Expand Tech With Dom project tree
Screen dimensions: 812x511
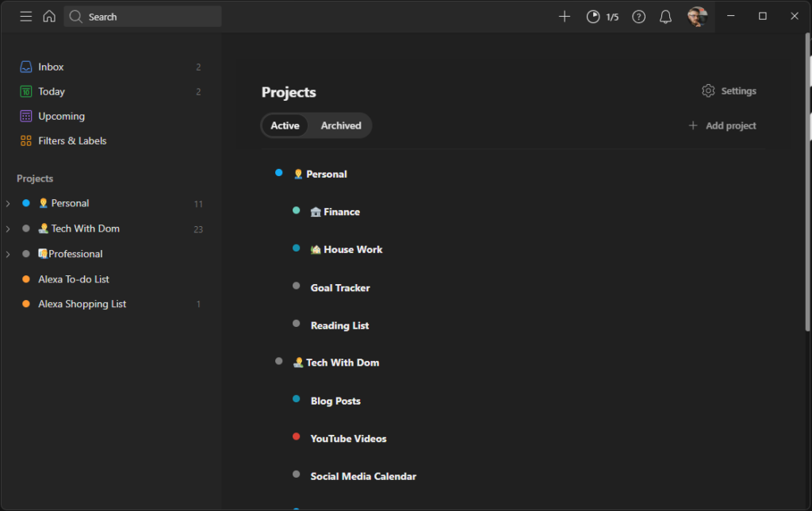(x=8, y=229)
